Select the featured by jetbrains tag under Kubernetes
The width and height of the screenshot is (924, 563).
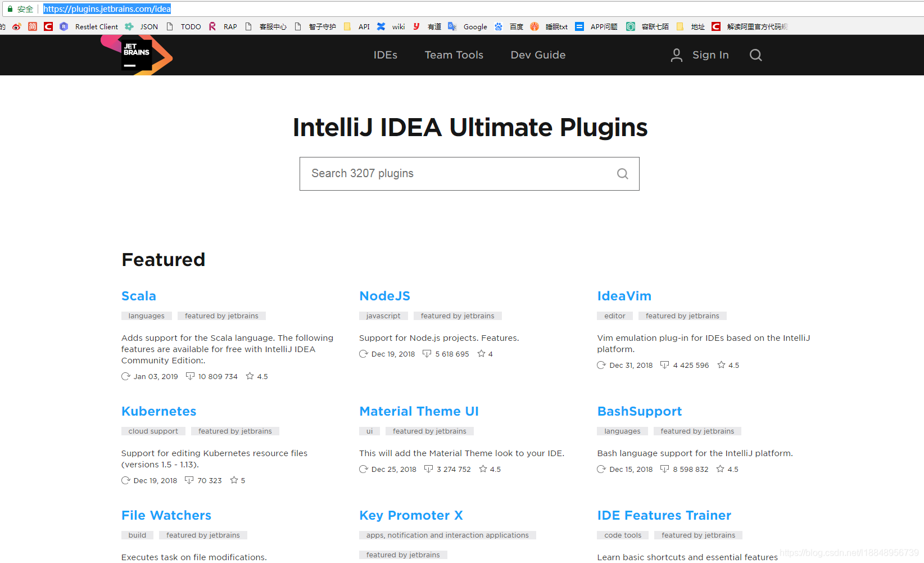(x=235, y=431)
